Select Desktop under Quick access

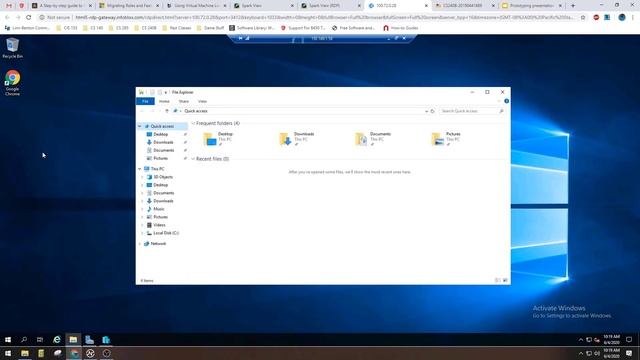tap(160, 134)
